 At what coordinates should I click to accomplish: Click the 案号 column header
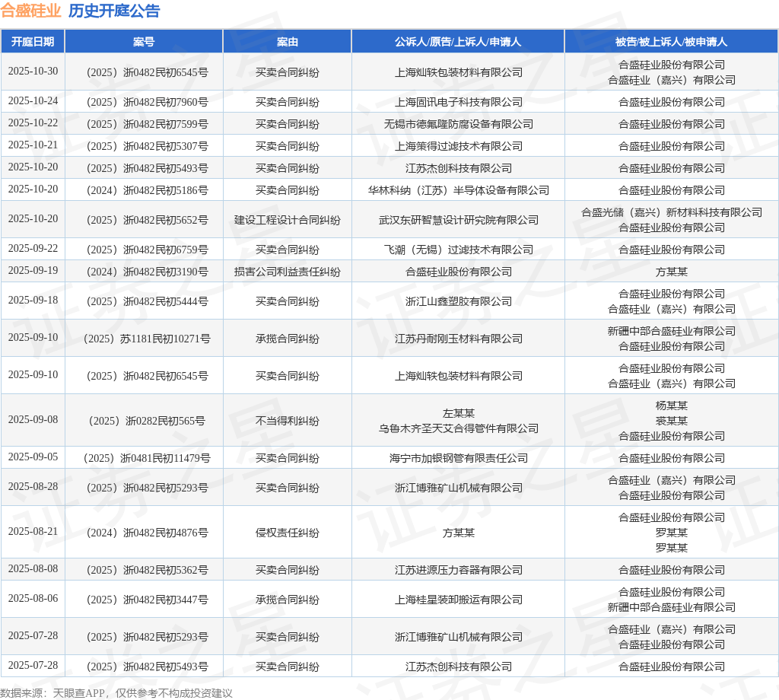coord(144,42)
